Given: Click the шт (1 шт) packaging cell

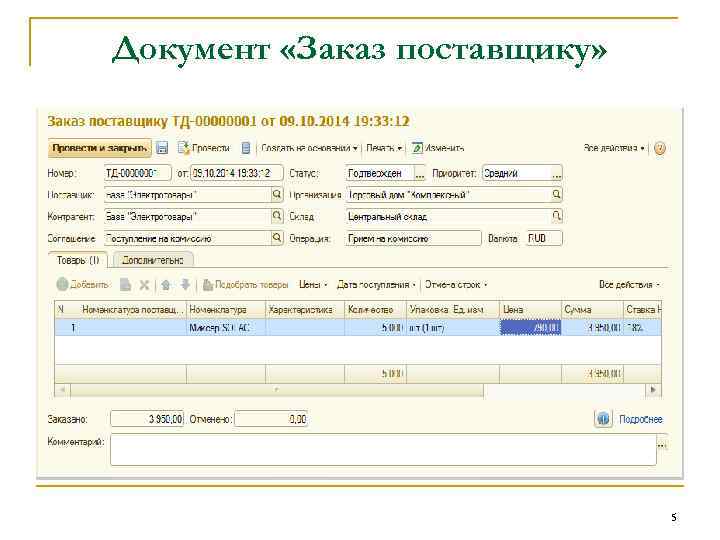Looking at the screenshot, I should pyautogui.click(x=453, y=327).
